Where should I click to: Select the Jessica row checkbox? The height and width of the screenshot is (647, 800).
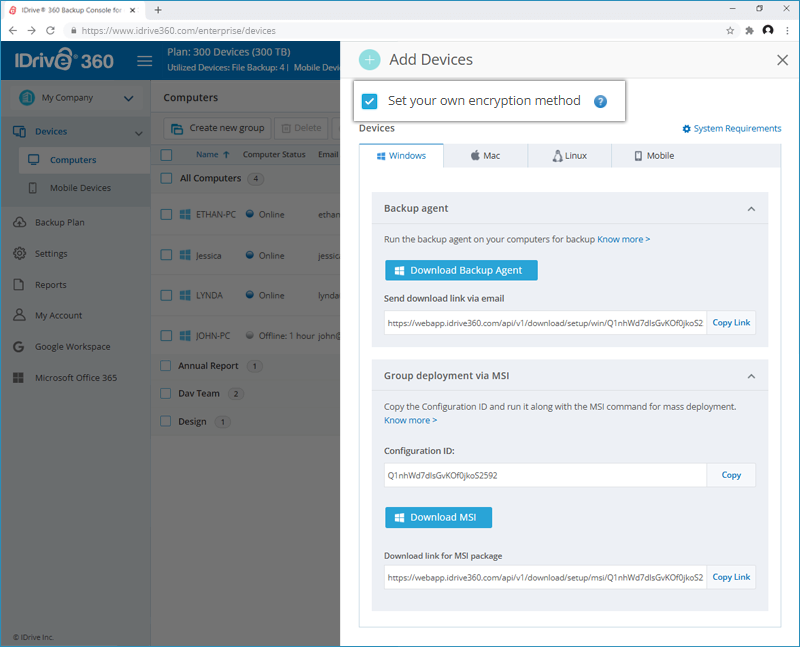pyautogui.click(x=166, y=255)
